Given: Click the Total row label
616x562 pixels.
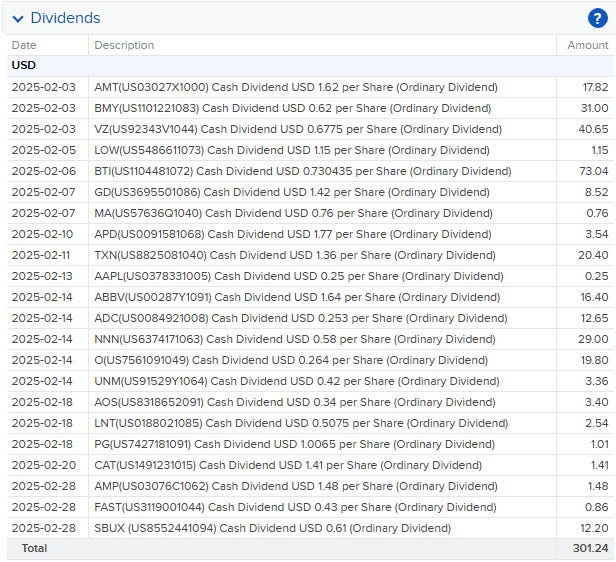Looking at the screenshot, I should coord(35,548).
